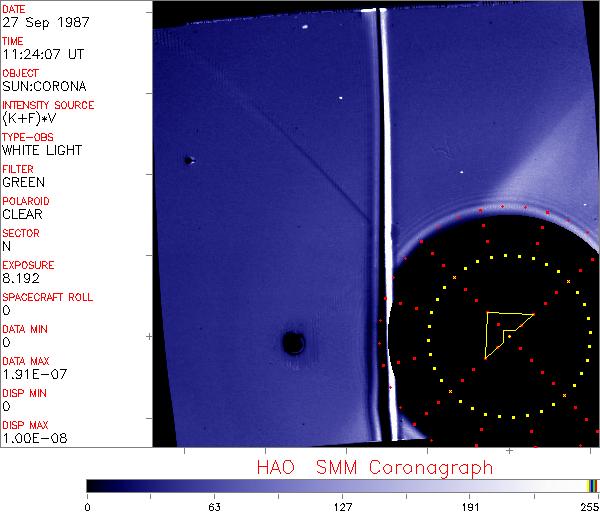Click the yellow-blue stripe at the colorbar's right end
This screenshot has width=600, height=512.
(593, 485)
